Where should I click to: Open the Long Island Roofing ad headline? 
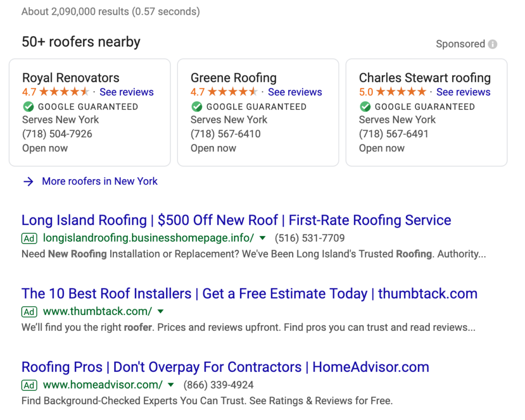point(236,220)
